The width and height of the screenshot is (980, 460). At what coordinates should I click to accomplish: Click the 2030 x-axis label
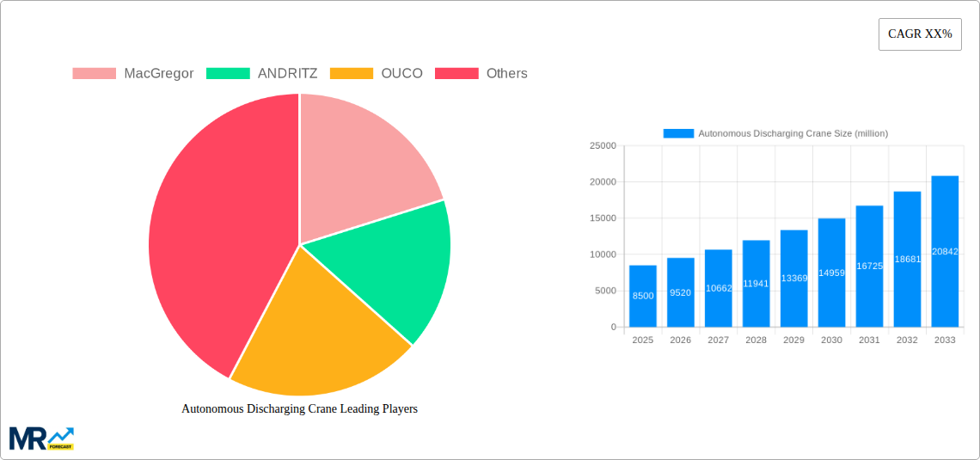tap(832, 340)
